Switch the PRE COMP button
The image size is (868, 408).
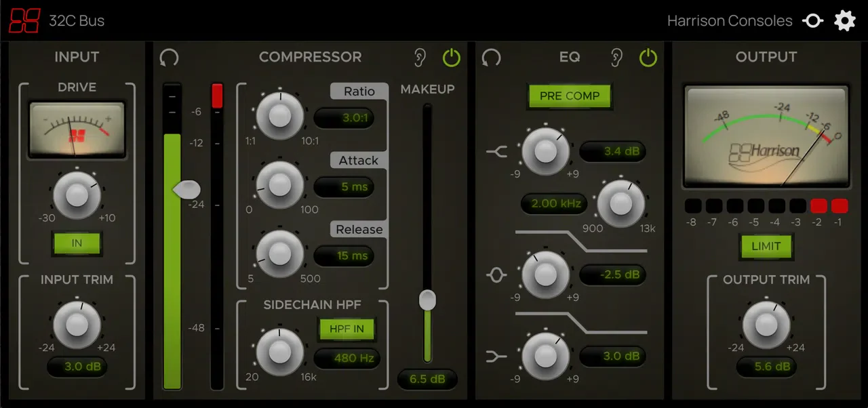pyautogui.click(x=570, y=96)
